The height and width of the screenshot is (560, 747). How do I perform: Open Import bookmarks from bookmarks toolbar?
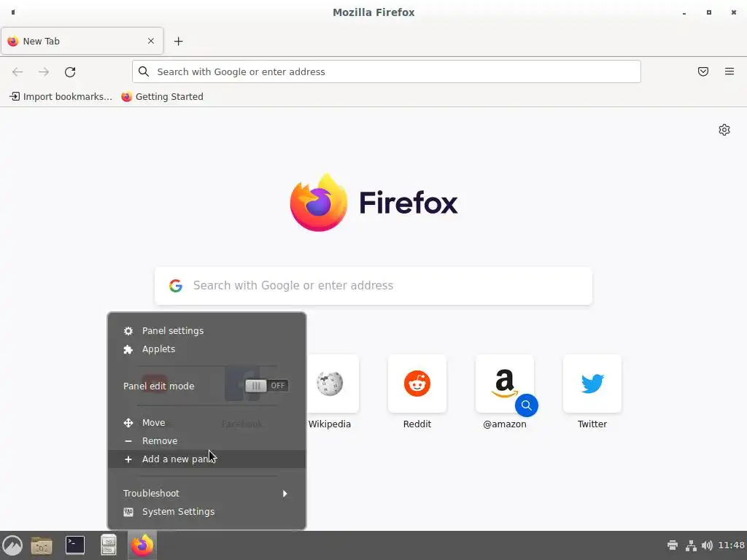click(x=61, y=97)
